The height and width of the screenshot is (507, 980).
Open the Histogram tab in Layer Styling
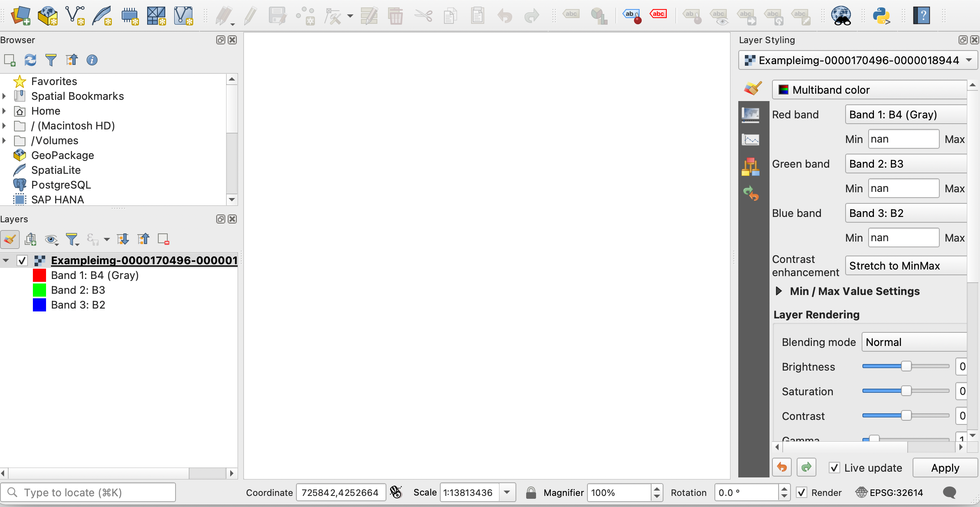[751, 140]
